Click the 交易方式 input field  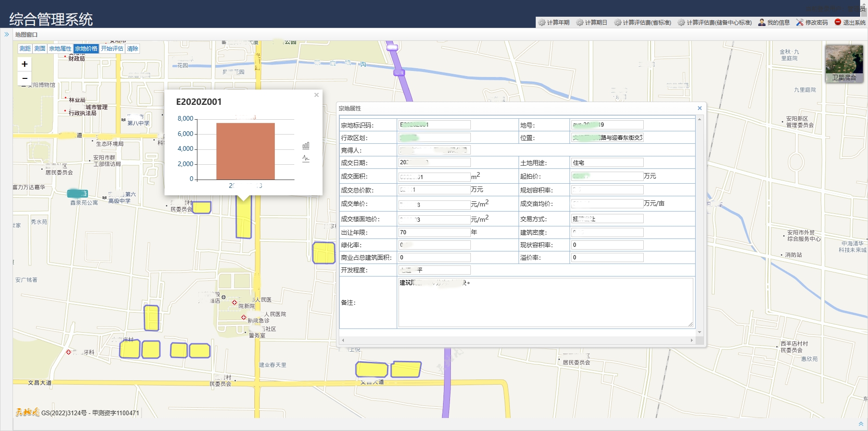pyautogui.click(x=607, y=219)
